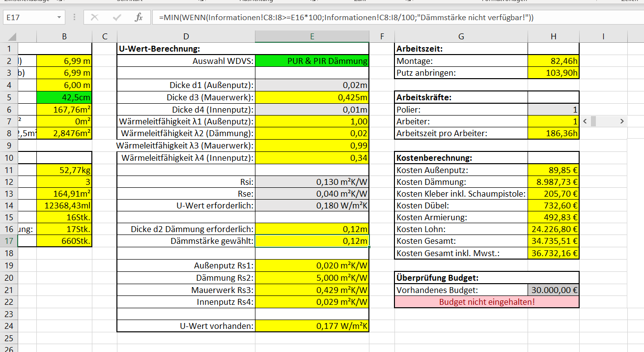Confirm the formula with the checkmark icon
This screenshot has width=644, height=352.
pos(117,17)
